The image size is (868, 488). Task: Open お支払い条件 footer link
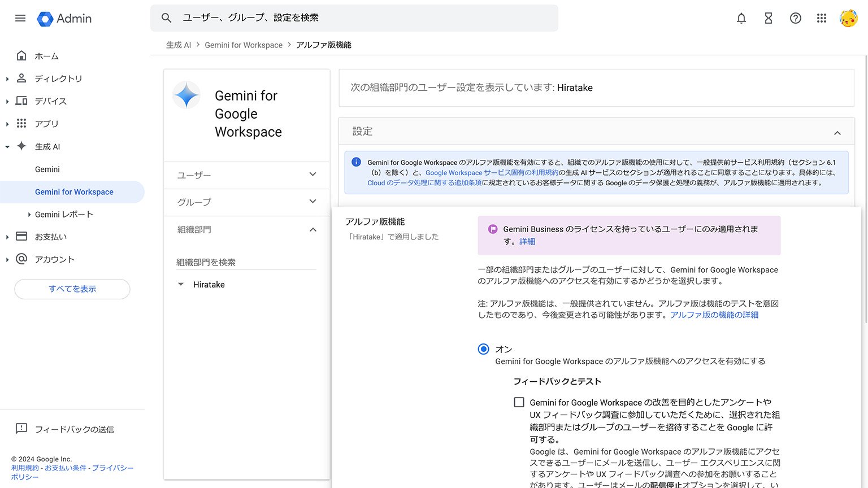coord(66,468)
